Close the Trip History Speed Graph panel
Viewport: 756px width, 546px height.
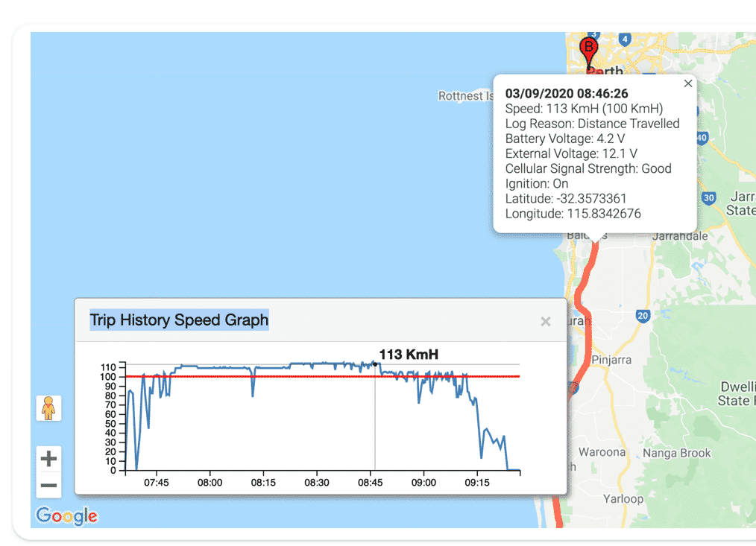545,321
